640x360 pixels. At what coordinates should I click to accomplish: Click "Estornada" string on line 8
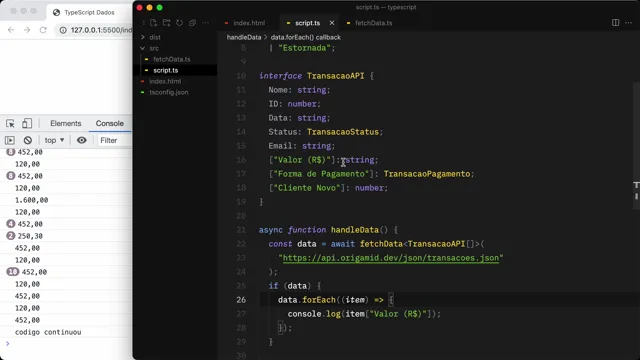(304, 48)
